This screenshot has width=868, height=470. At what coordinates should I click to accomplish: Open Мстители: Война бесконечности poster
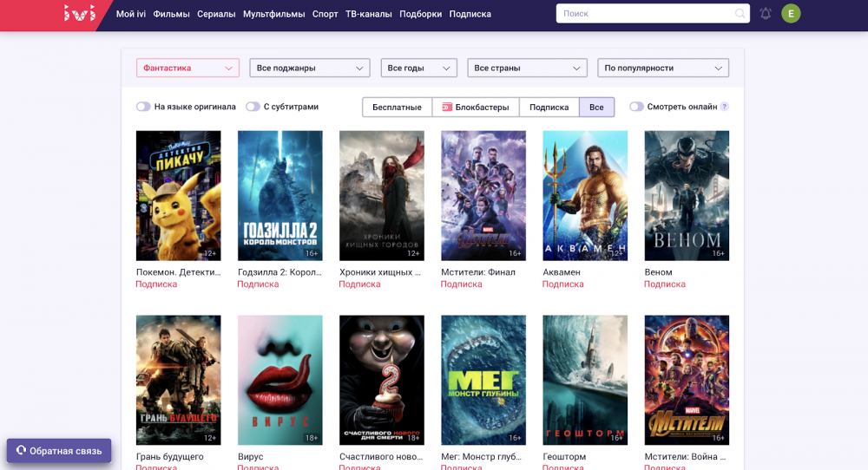(687, 380)
